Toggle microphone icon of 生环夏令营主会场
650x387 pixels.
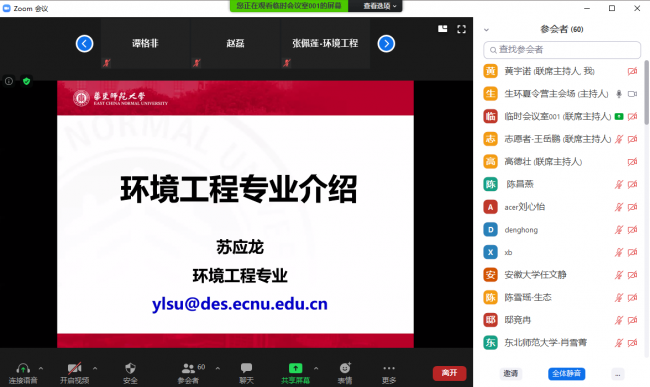[x=619, y=94]
